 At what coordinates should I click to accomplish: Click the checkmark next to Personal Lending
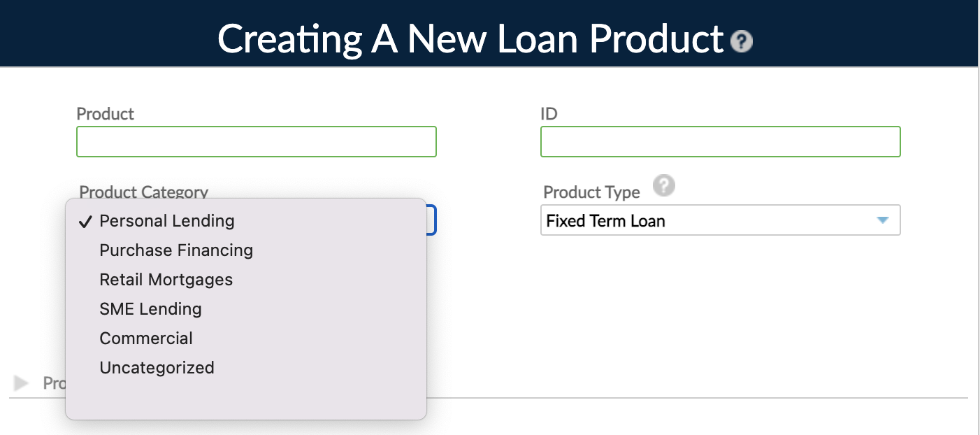(85, 222)
